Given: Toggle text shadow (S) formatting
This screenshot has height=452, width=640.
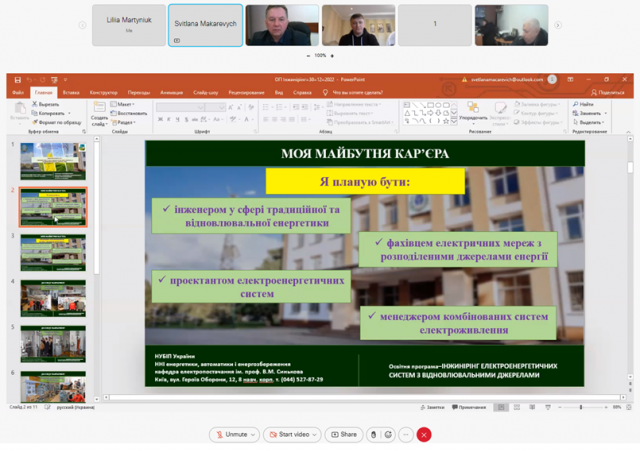Looking at the screenshot, I should pyautogui.click(x=186, y=119).
